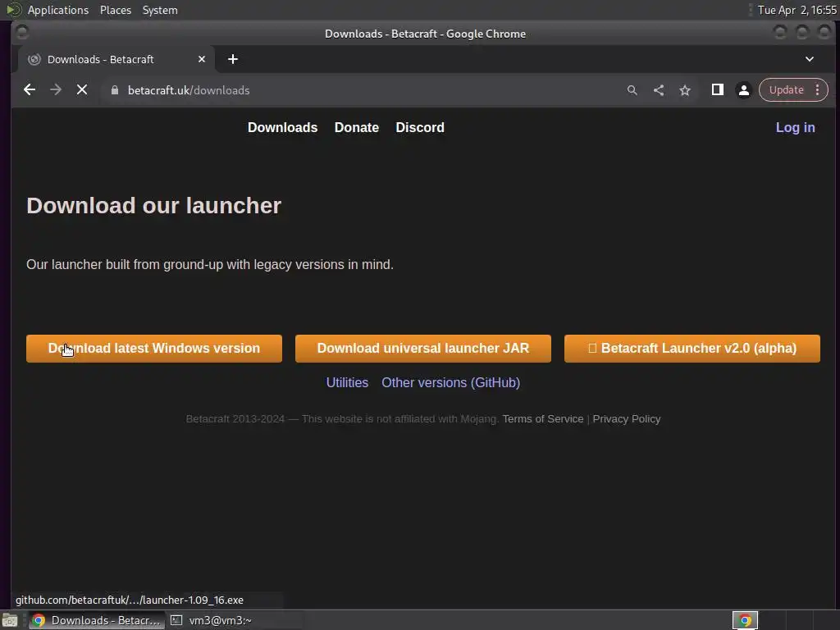Image resolution: width=840 pixels, height=630 pixels.
Task: Read the Terms of Service
Action: tap(543, 419)
